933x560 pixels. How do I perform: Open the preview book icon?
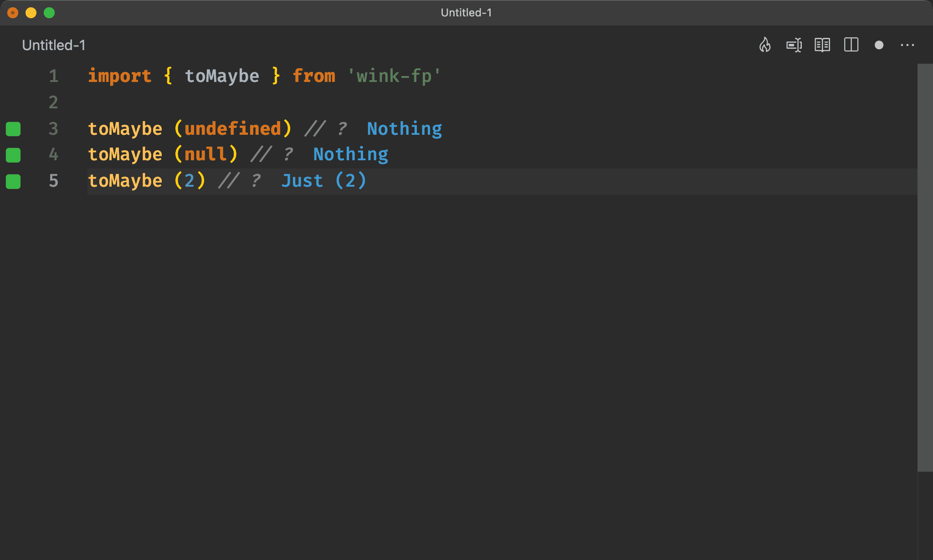pyautogui.click(x=822, y=45)
